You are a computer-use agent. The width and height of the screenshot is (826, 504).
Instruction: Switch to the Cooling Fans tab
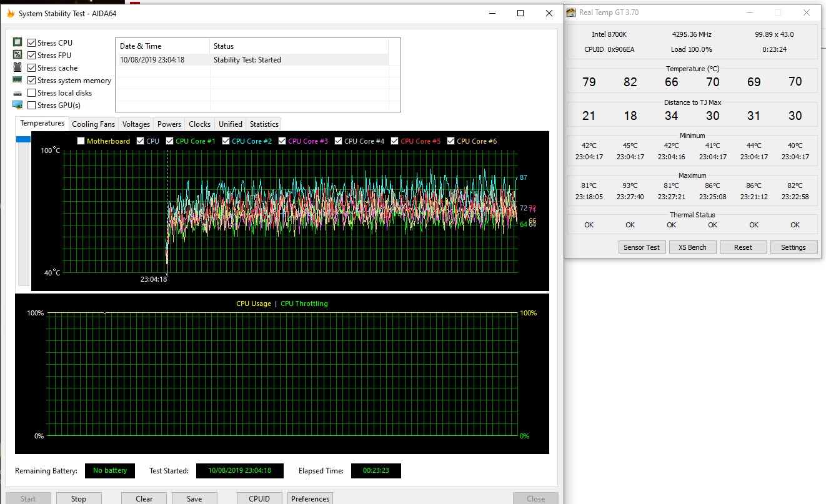click(x=94, y=124)
